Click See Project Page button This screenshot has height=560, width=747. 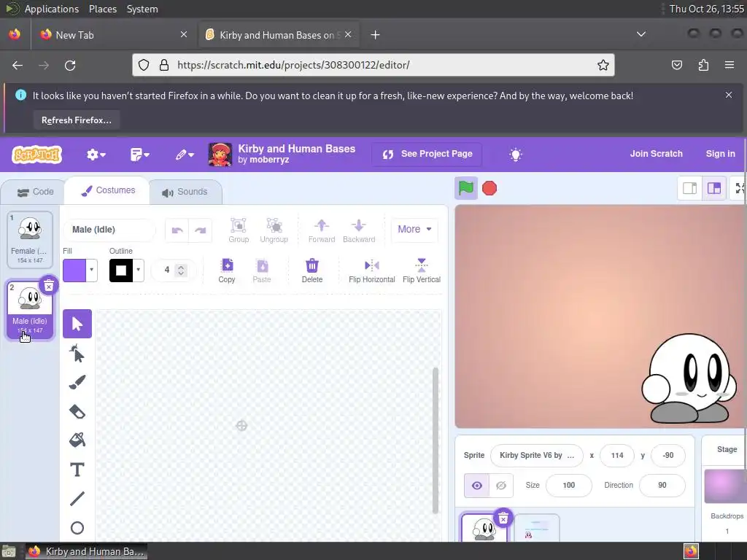(427, 155)
